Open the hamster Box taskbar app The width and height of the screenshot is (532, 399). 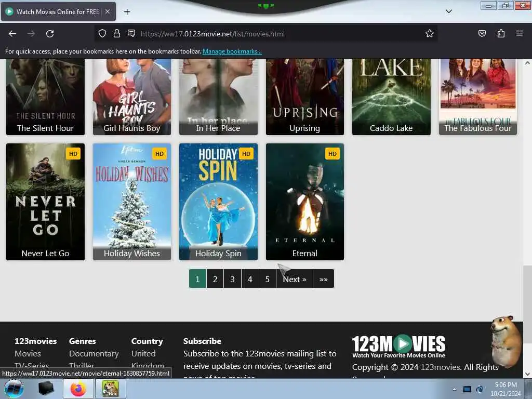111,389
